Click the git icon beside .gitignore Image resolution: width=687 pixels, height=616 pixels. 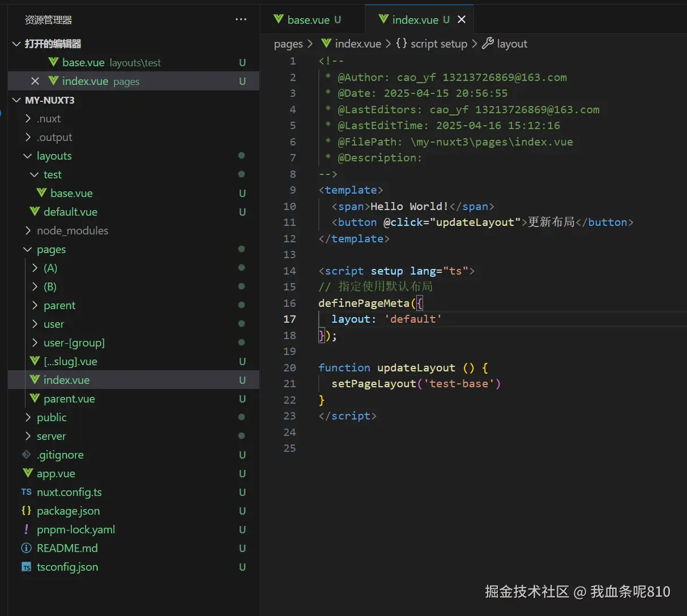point(26,454)
